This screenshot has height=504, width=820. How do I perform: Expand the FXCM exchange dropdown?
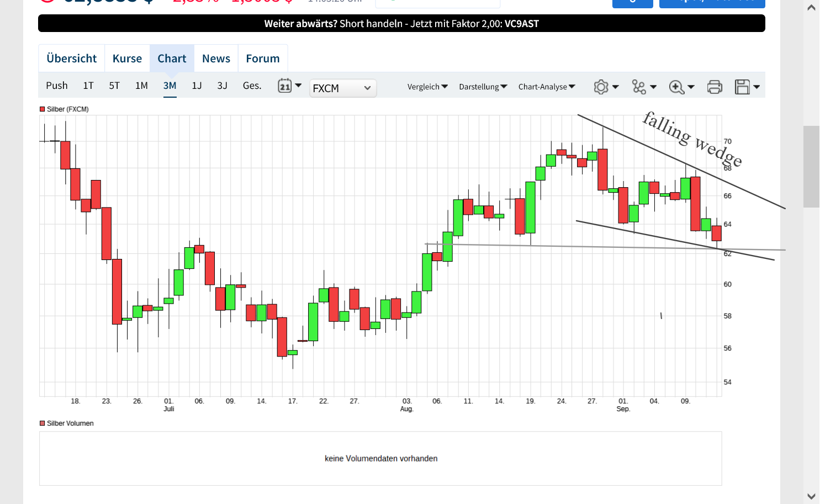tap(343, 88)
